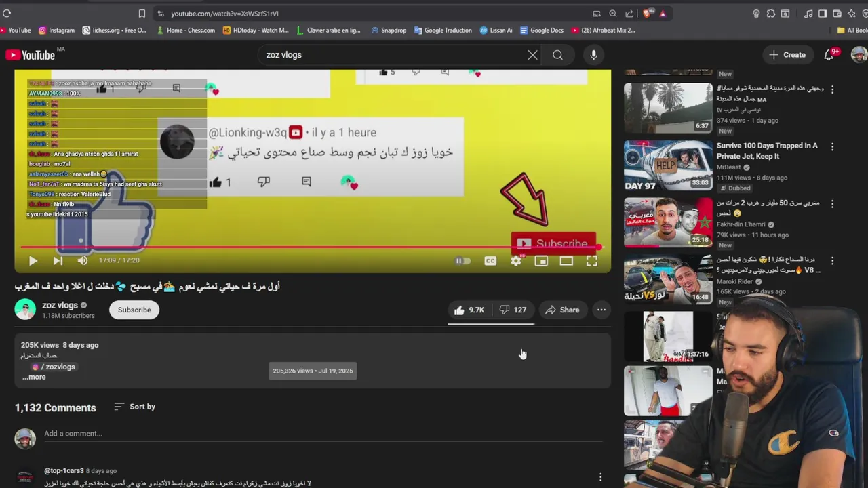This screenshot has height=488, width=868.
Task: Open the address bar zoom magnifier
Action: (x=613, y=13)
